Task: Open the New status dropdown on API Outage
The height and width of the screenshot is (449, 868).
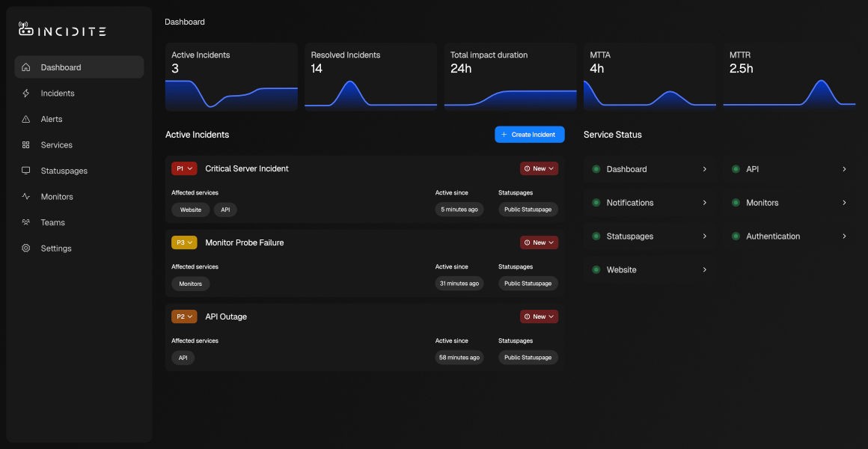Action: coord(539,316)
